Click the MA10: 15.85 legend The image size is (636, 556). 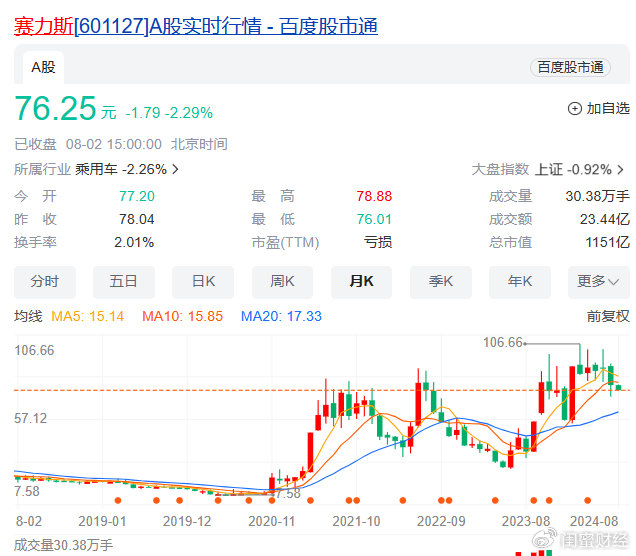[x=183, y=316]
